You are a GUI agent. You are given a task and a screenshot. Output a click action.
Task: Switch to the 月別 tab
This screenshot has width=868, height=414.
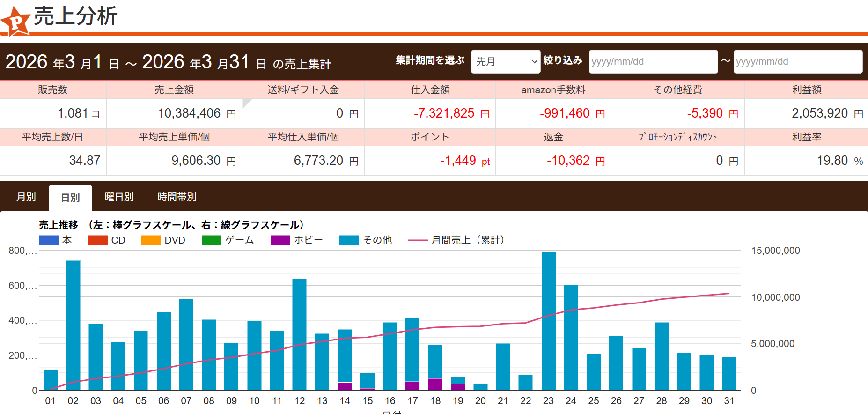click(x=26, y=197)
